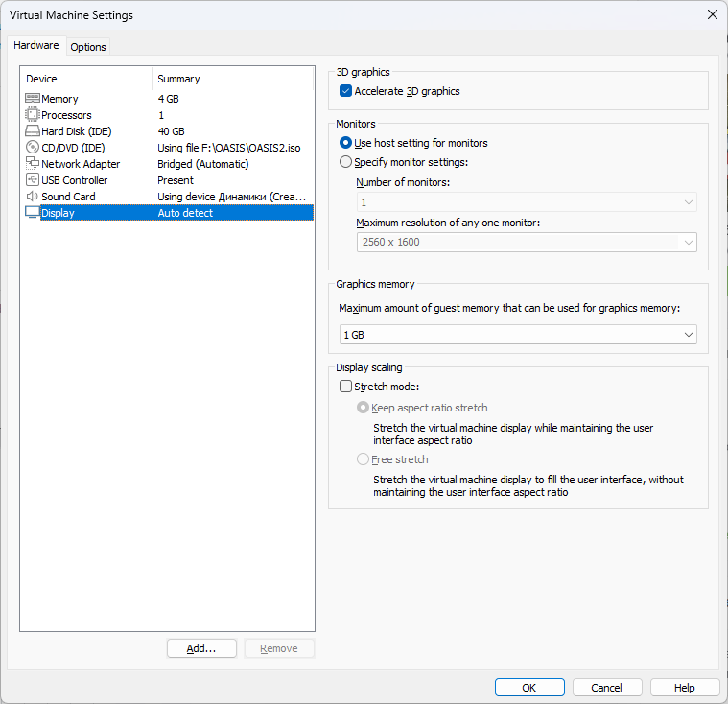
Task: Confirm settings with the OK button
Action: (529, 688)
